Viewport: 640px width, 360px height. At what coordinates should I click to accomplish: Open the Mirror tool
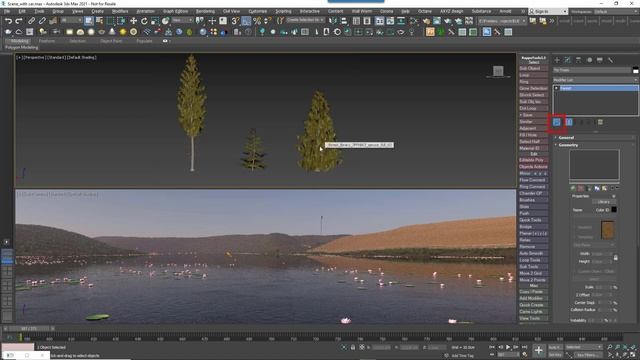click(x=333, y=21)
